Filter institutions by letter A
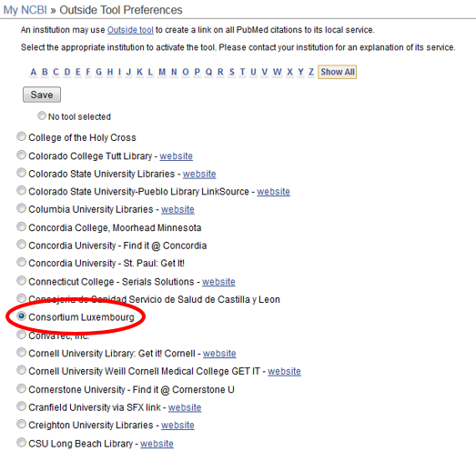Image resolution: width=476 pixels, height=461 pixels. pyautogui.click(x=34, y=72)
